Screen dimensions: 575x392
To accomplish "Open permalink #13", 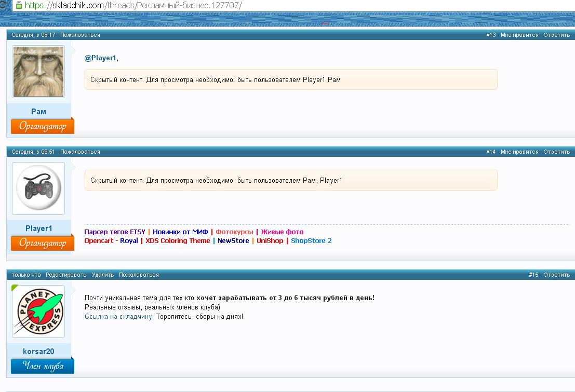I will (x=491, y=35).
